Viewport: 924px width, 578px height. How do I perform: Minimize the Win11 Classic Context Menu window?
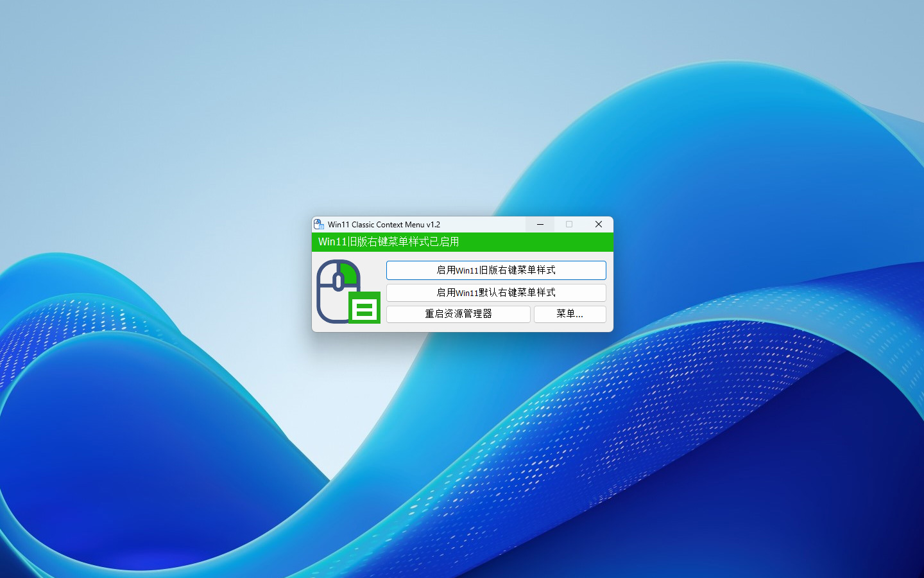(x=540, y=224)
